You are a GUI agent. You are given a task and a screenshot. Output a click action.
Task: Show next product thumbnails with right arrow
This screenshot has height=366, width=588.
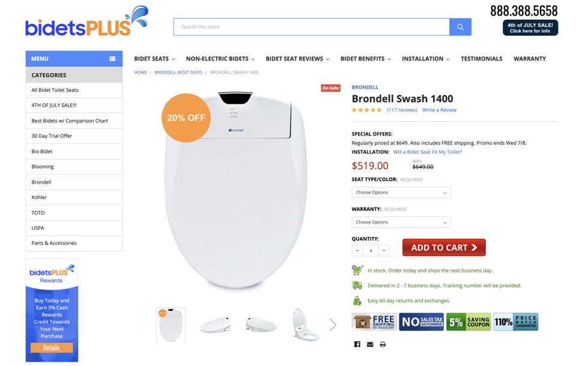tap(333, 325)
